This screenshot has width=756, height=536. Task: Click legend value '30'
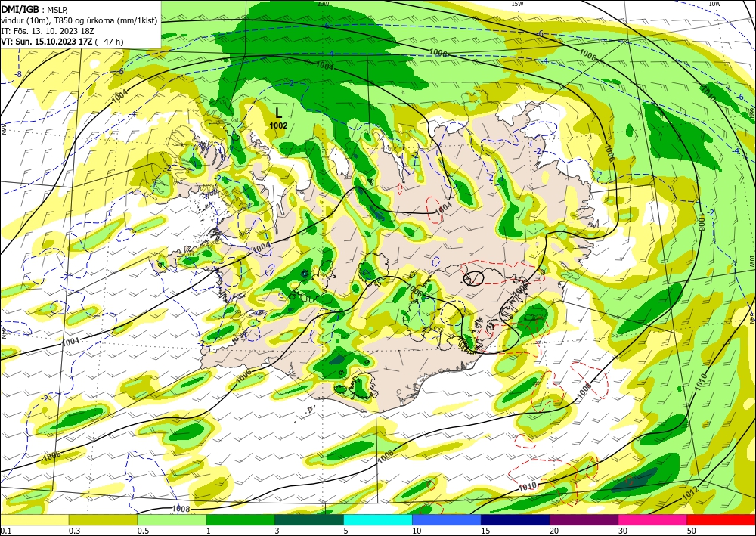pos(623,531)
